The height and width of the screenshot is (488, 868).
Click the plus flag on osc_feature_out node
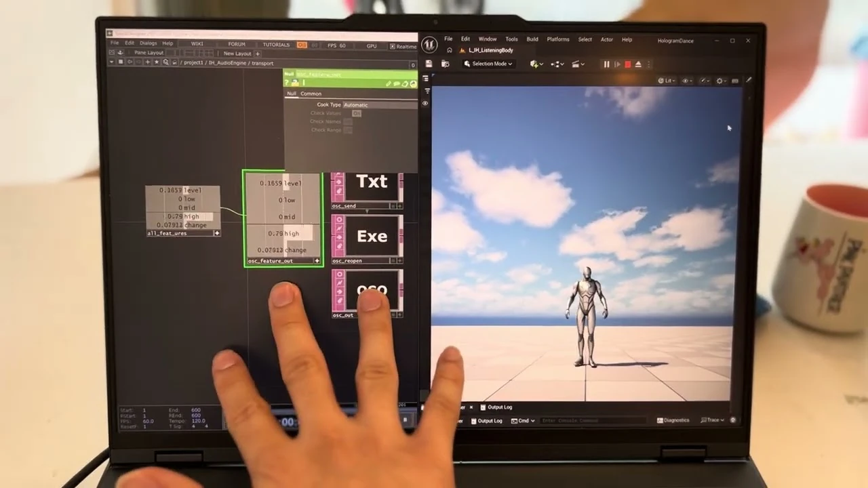[317, 261]
